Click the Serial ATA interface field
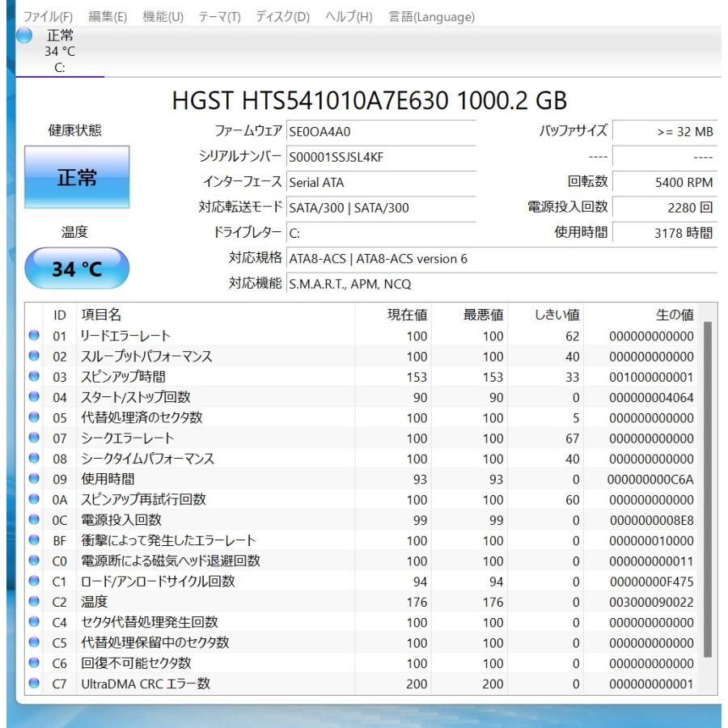The image size is (728, 728). pos(381,183)
